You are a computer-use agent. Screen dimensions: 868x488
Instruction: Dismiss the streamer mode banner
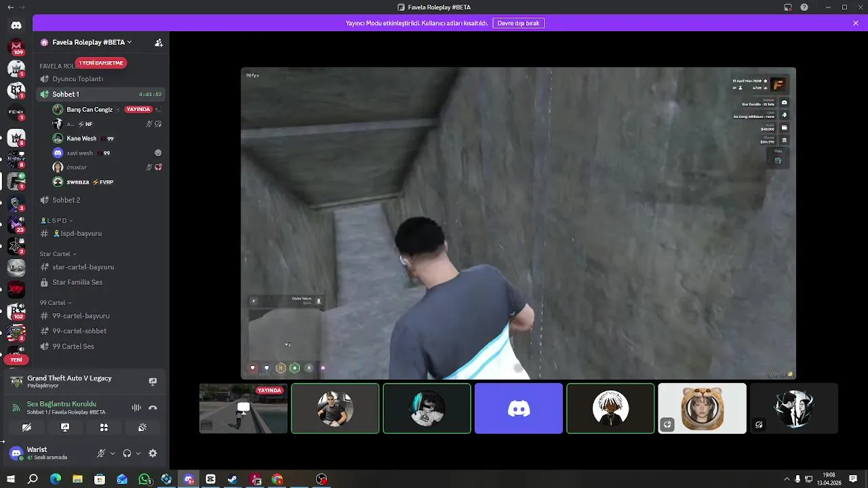click(856, 23)
